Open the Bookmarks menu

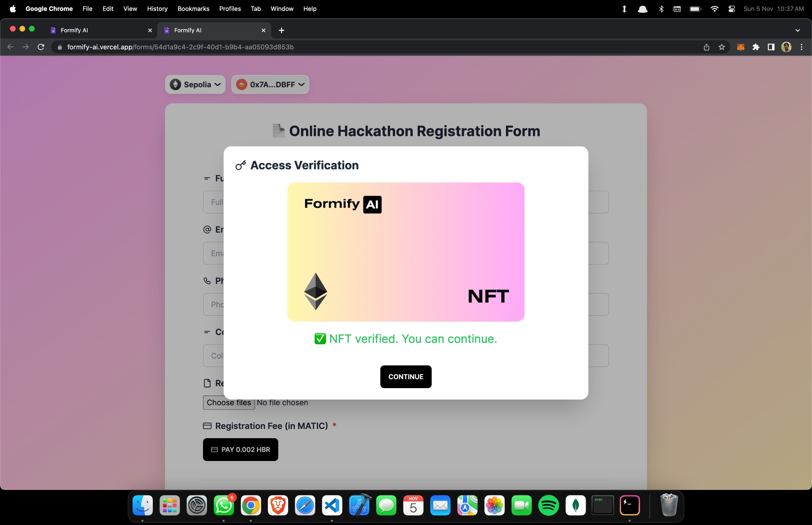(193, 9)
